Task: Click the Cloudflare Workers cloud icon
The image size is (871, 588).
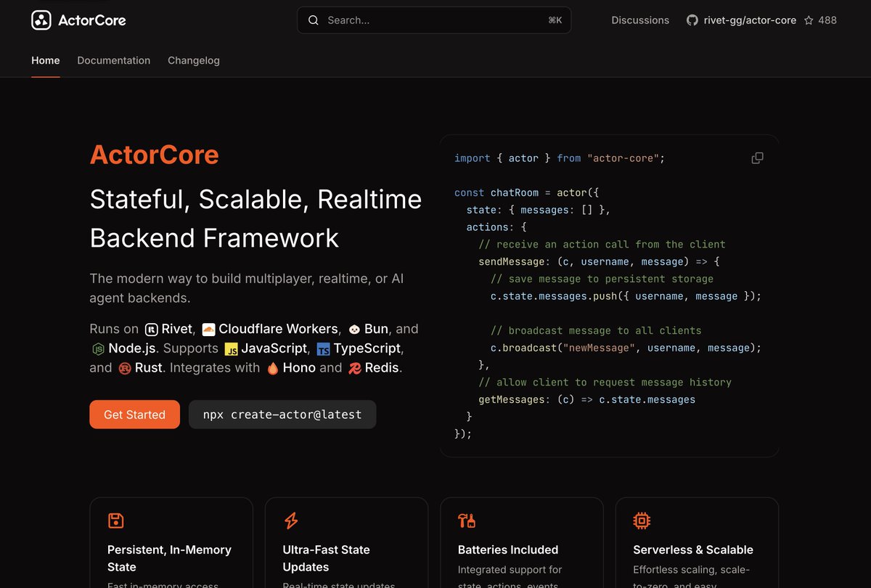Action: pyautogui.click(x=208, y=330)
